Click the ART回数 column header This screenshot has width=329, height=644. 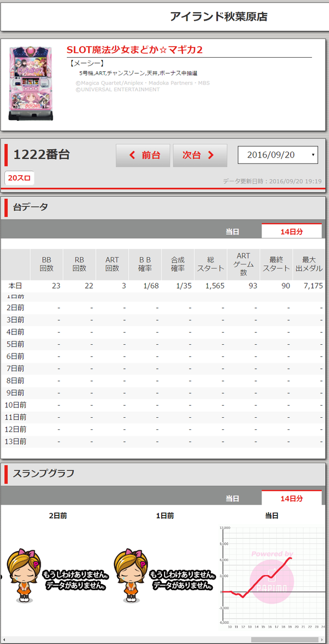[x=112, y=265]
